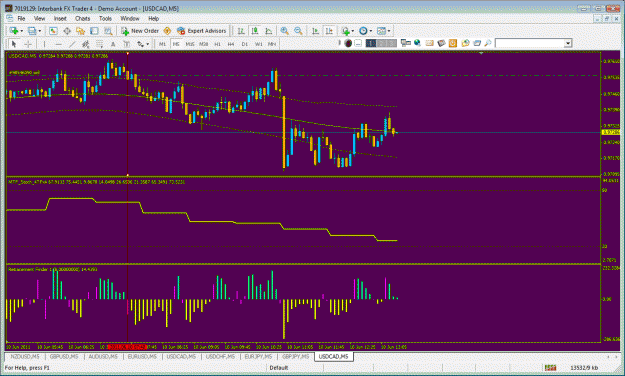The image size is (625, 376).
Task: Open the File menu
Action: coord(21,18)
